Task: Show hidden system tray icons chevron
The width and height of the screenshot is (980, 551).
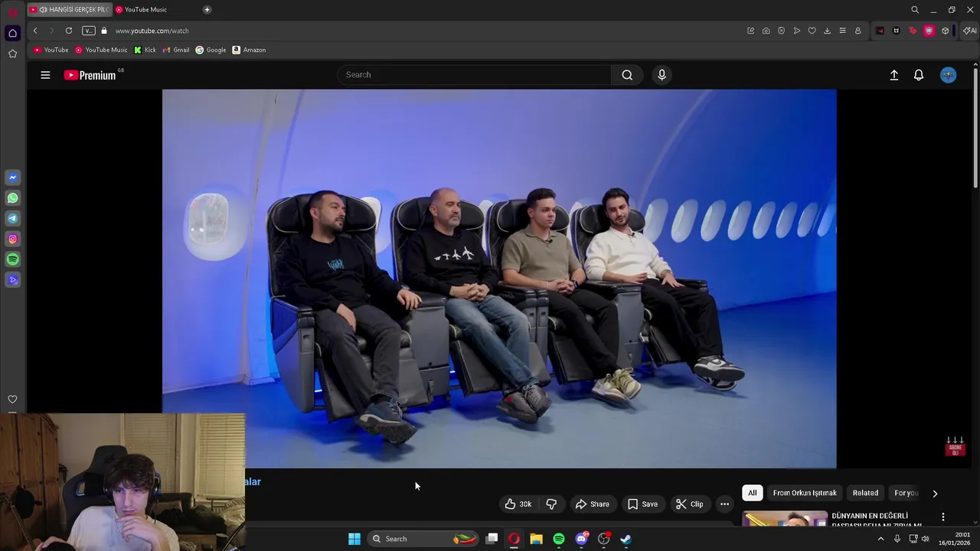Action: (880, 539)
